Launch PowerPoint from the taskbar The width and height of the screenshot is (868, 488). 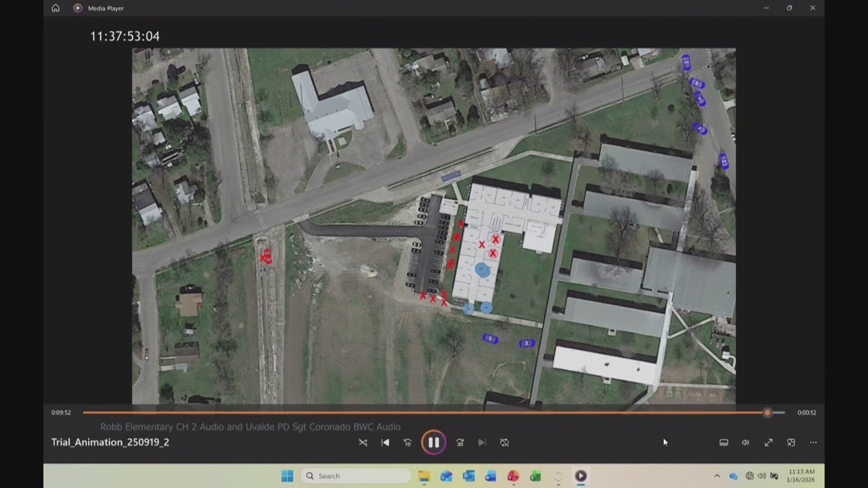click(x=513, y=476)
